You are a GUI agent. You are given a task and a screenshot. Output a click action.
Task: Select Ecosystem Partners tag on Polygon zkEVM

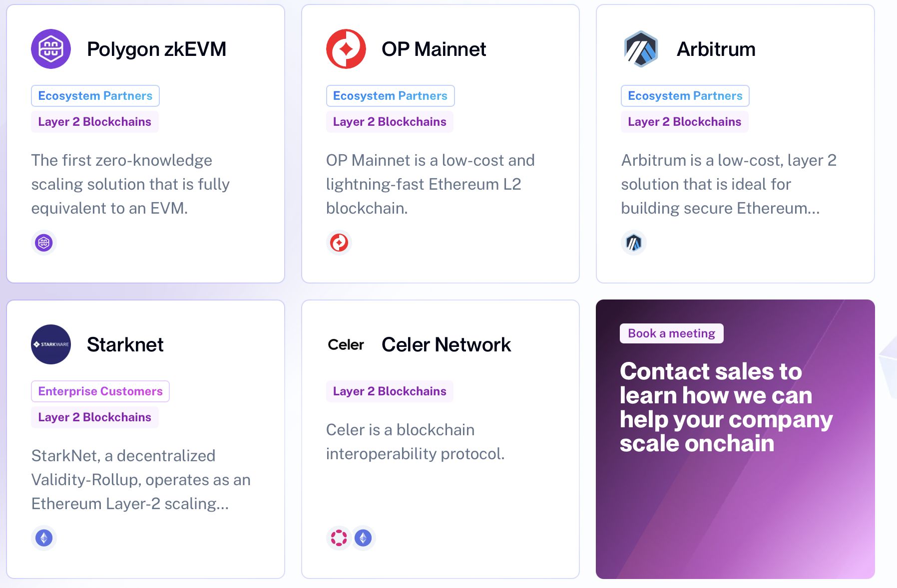point(95,96)
